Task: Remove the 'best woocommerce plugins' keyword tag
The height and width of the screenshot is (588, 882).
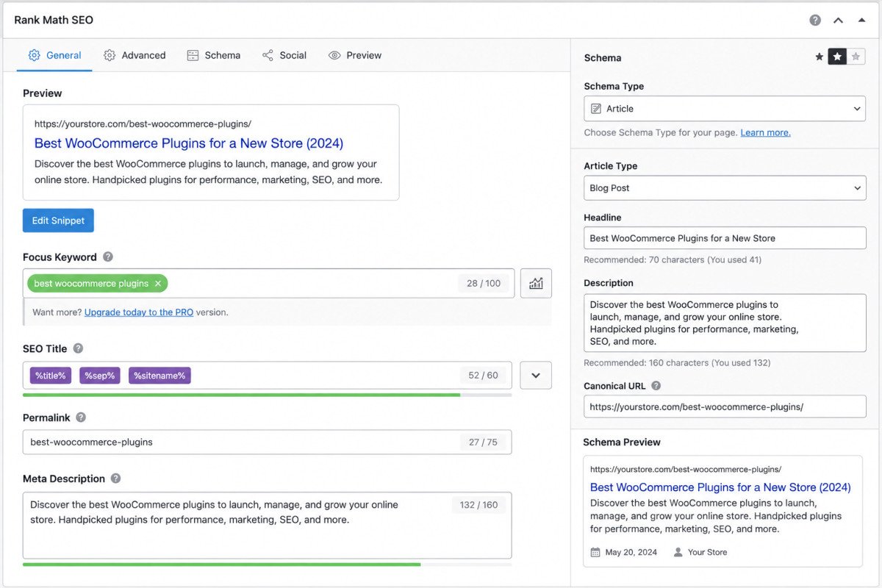Action: pos(157,284)
